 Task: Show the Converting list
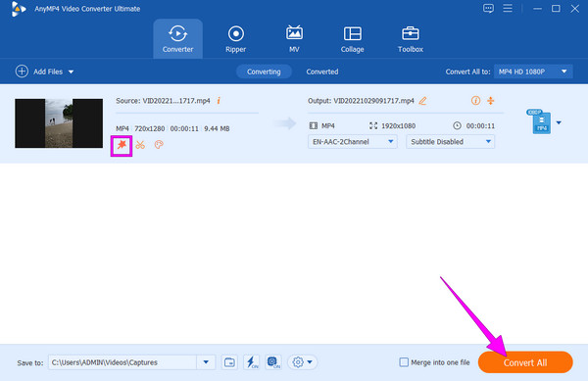tap(264, 71)
